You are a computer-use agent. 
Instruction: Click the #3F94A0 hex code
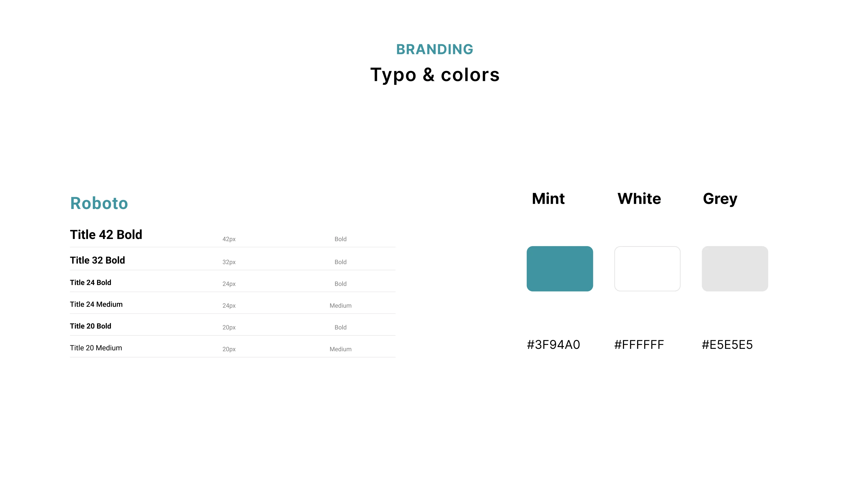click(x=554, y=345)
